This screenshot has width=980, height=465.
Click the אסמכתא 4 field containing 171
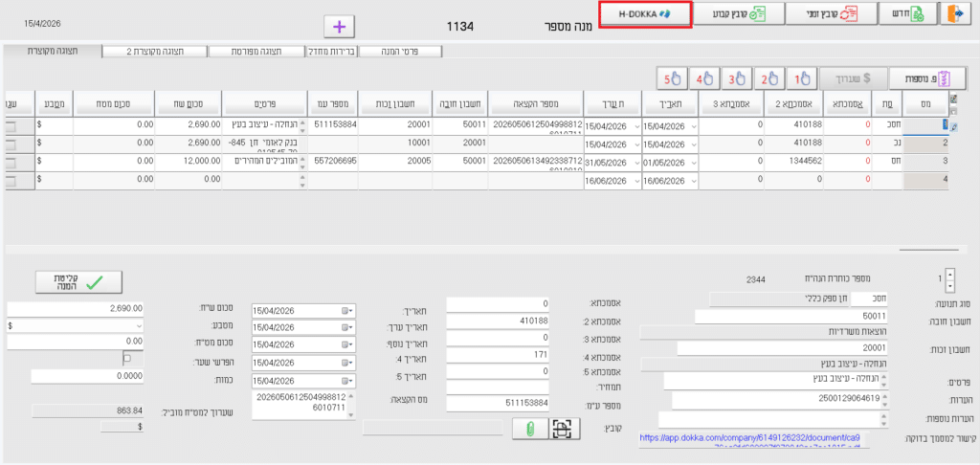click(498, 354)
